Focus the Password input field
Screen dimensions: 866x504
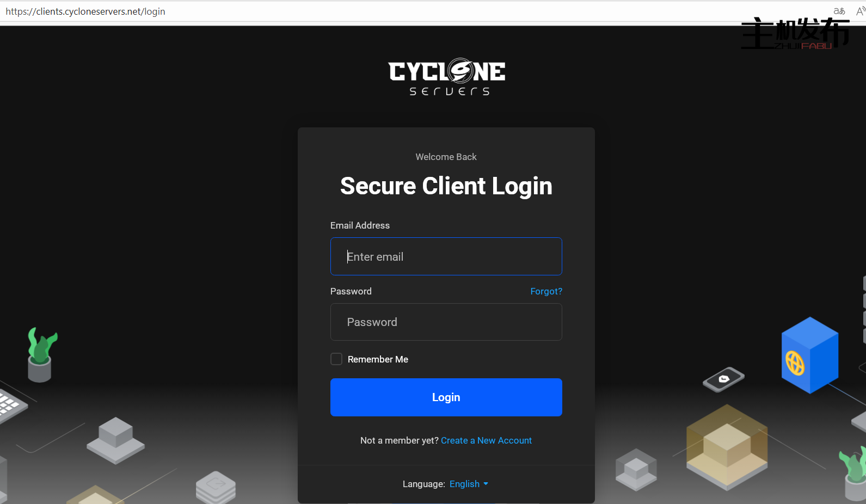tap(446, 322)
